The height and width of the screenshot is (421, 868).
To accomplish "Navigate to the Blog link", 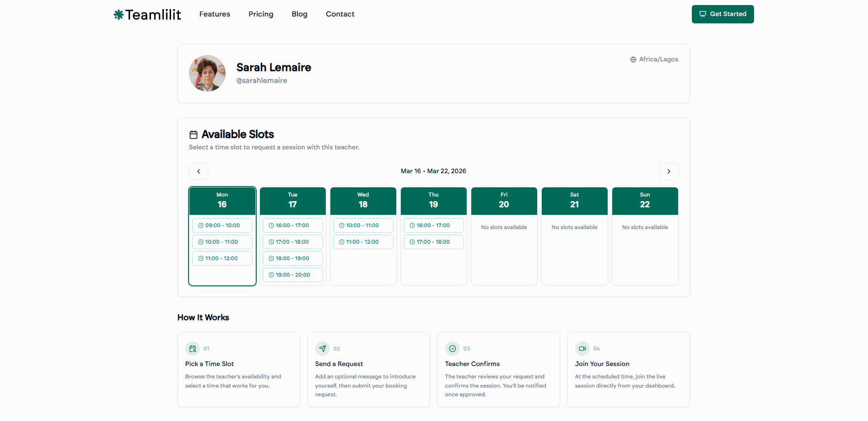I will pyautogui.click(x=300, y=14).
